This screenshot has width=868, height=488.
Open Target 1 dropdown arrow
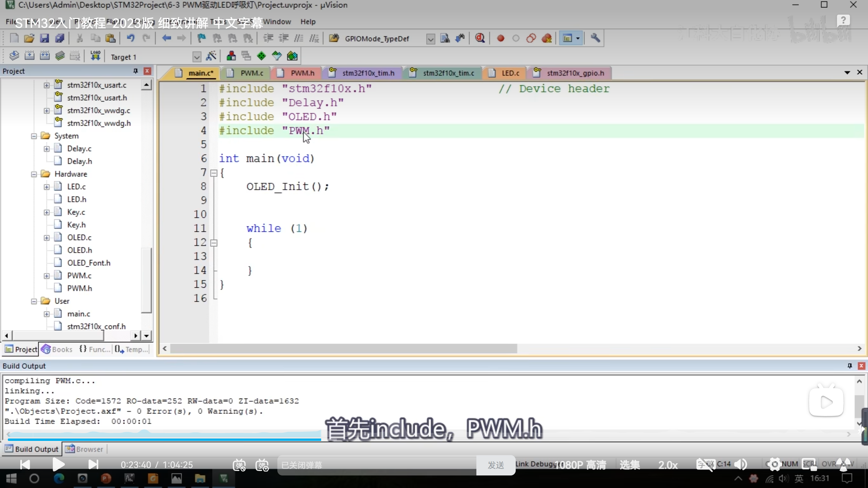[197, 57]
